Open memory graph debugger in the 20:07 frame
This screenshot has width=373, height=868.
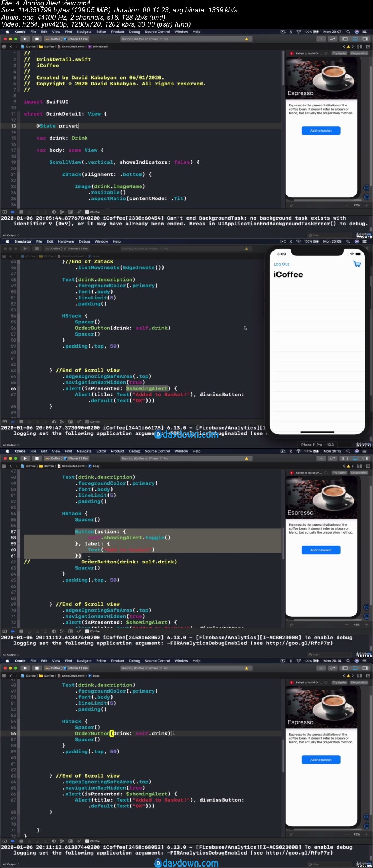click(x=62, y=212)
